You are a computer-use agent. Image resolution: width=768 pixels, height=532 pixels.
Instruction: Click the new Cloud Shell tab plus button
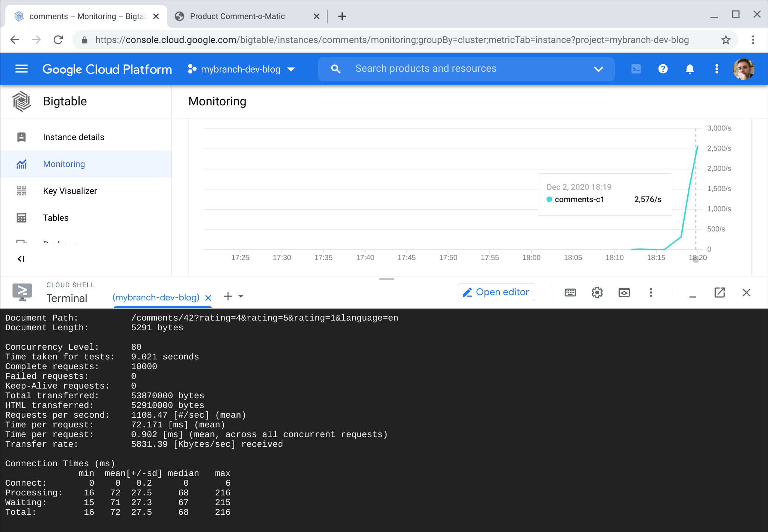tap(228, 297)
